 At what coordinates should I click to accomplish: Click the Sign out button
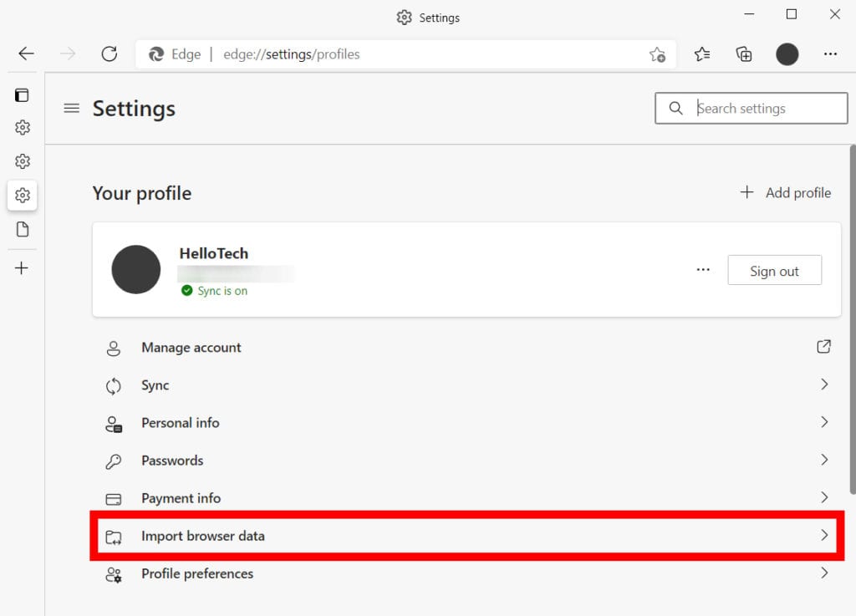[x=775, y=270]
